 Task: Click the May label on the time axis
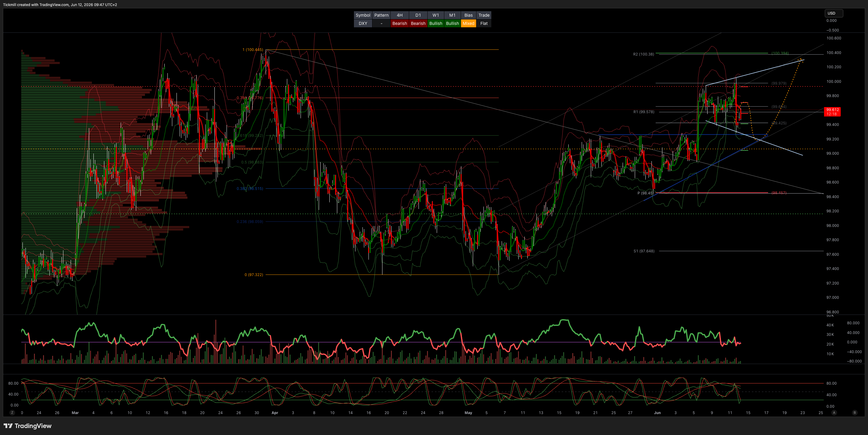point(468,413)
